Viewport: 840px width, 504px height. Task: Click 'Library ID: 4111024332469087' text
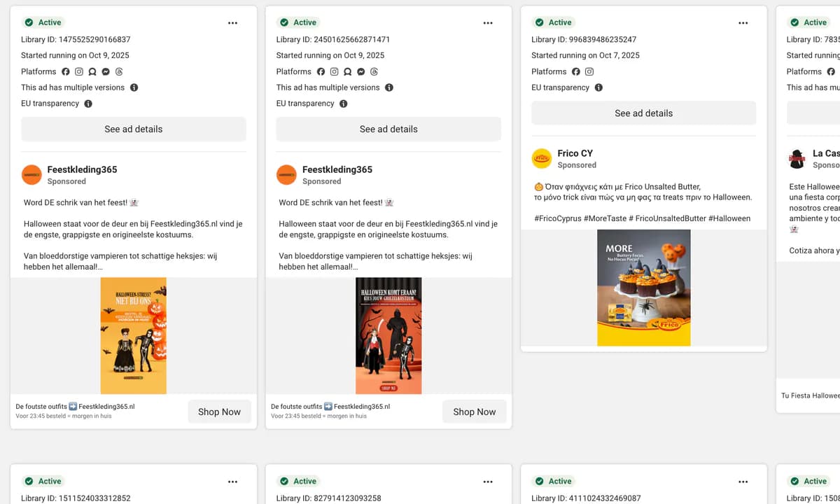tap(586, 498)
